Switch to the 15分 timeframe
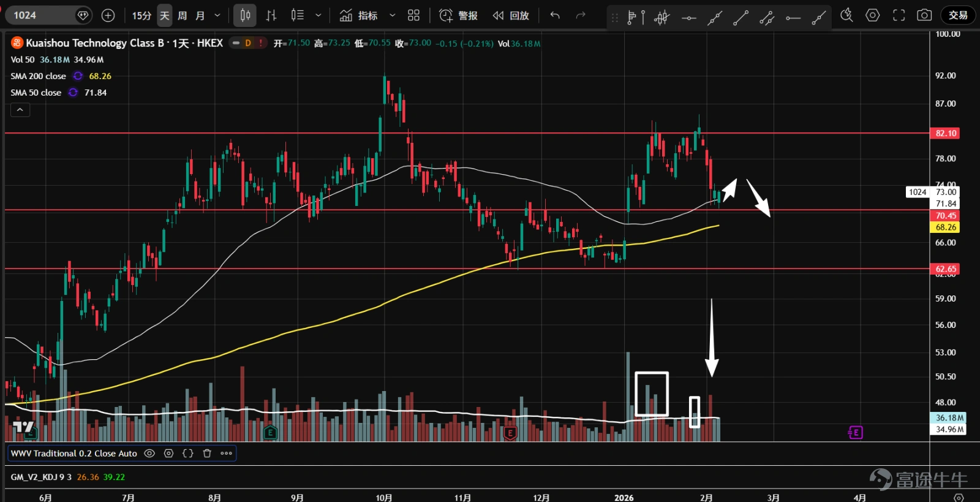The width and height of the screenshot is (980, 502). (141, 15)
